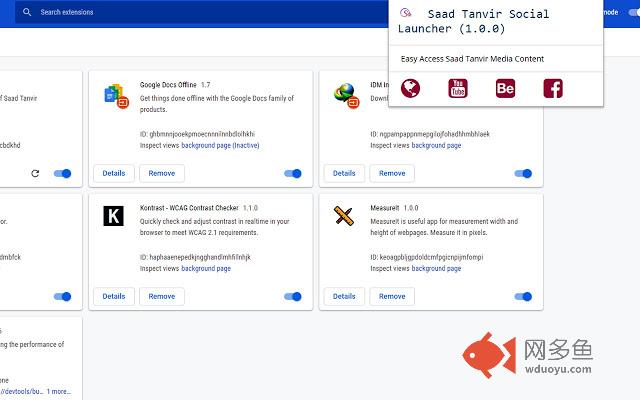
Task: Toggle the extension beside the reload icon
Action: [62, 173]
